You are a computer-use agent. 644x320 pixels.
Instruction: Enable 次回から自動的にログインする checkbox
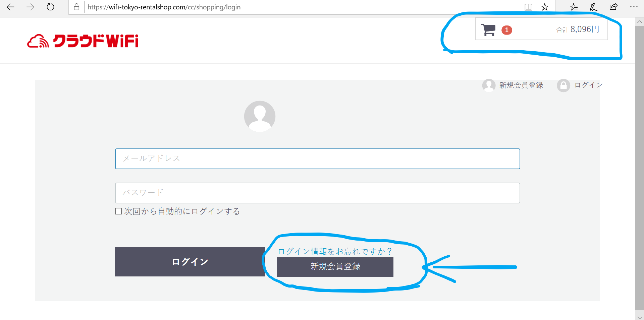[118, 211]
